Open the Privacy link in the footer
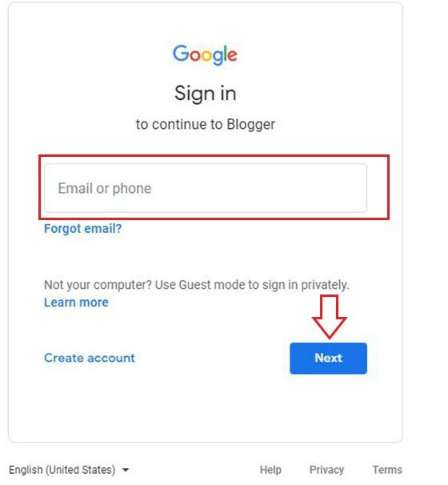This screenshot has height=485, width=448. point(327,470)
